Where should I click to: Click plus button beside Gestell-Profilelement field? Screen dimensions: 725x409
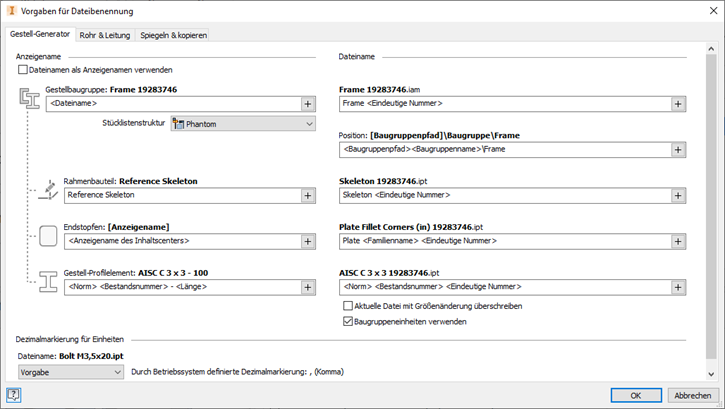coord(308,287)
